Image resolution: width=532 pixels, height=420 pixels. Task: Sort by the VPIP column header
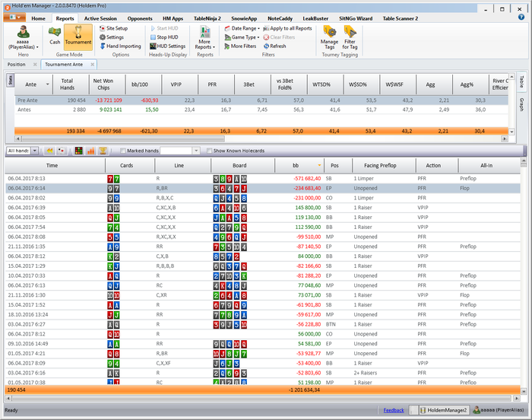click(179, 84)
